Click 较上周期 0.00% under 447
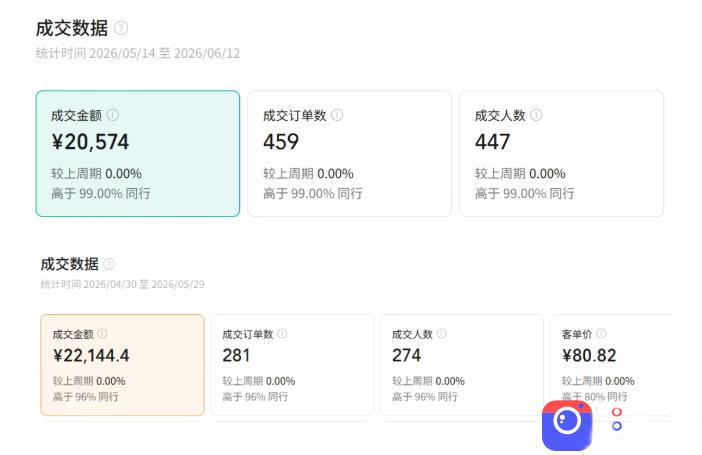Image resolution: width=702 pixels, height=455 pixels. tap(520, 173)
